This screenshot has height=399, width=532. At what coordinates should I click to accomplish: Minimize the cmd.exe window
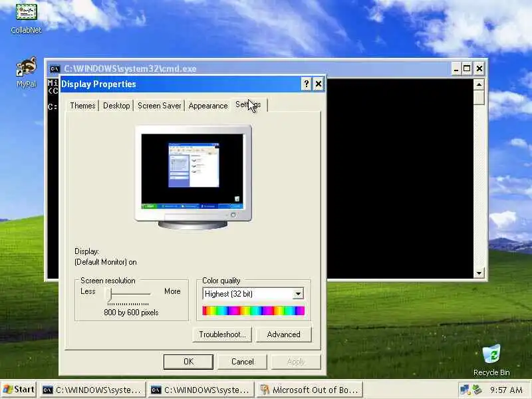click(x=456, y=69)
